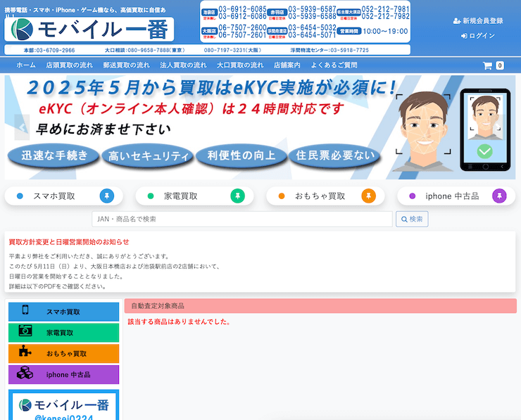
Task: Open よくあるご質問 in the navigation bar
Action: (334, 65)
